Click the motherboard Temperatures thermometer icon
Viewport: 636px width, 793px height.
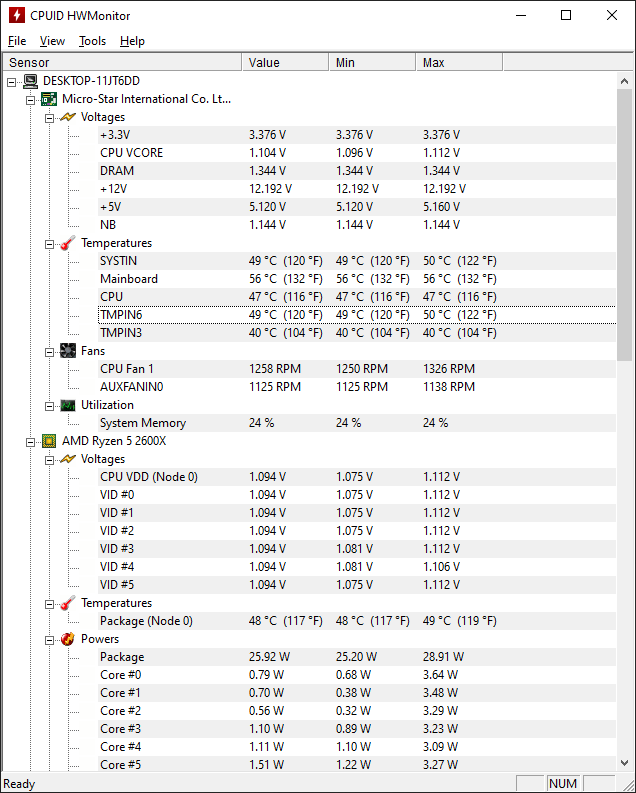[68, 243]
